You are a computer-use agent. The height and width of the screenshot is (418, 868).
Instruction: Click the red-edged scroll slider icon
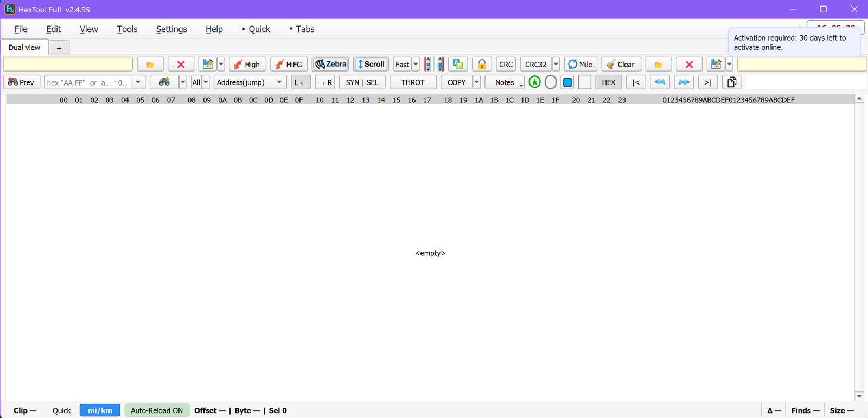coord(440,65)
